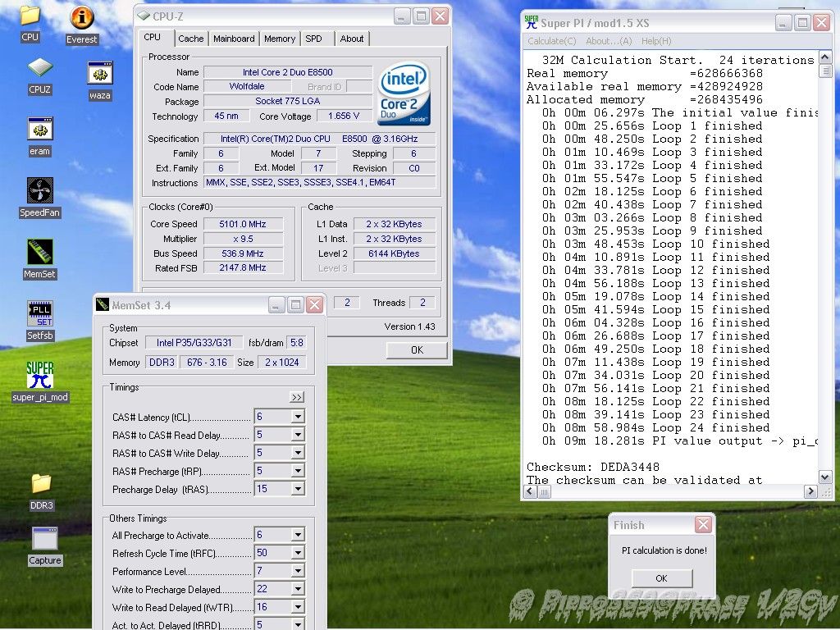Screen dimensions: 840x630
Task: Select the 'Checksum: DEDA3448' line in Super PI
Action: tap(593, 467)
